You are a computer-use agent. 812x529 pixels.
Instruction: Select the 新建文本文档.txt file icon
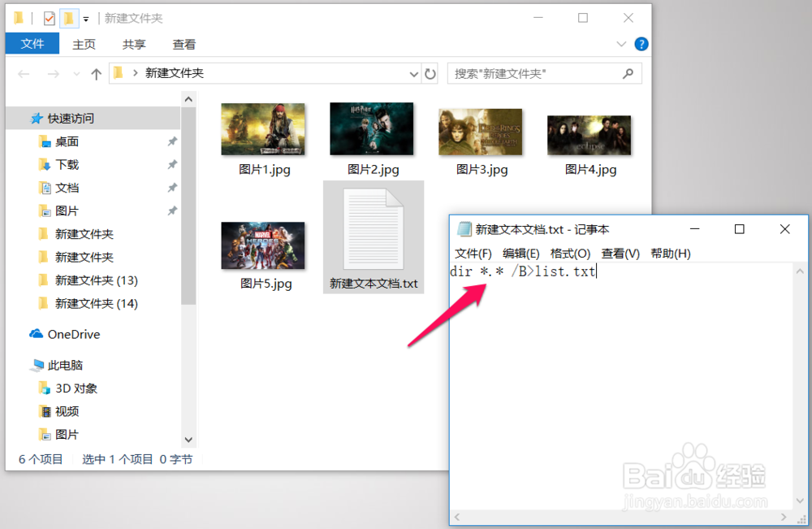(374, 229)
